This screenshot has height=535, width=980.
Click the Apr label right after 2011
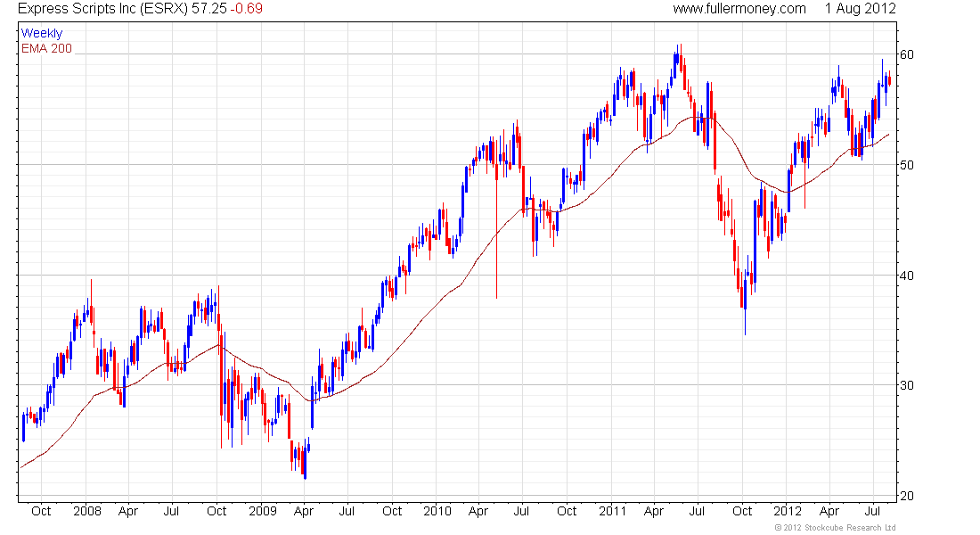pos(654,512)
